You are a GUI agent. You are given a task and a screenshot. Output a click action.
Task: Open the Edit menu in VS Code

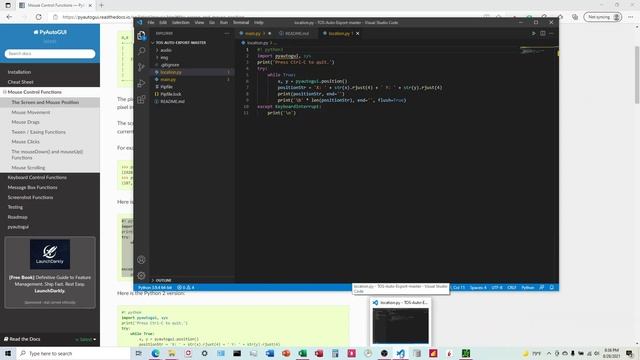click(x=163, y=22)
